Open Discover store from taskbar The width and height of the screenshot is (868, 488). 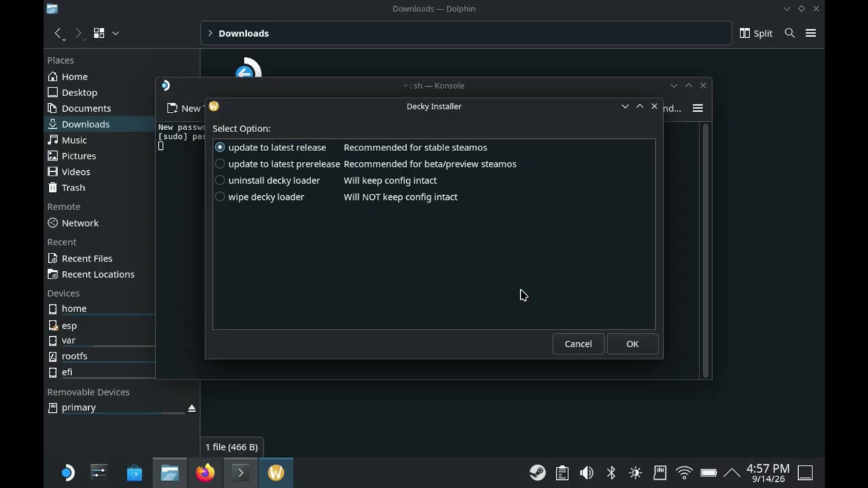coord(134,472)
